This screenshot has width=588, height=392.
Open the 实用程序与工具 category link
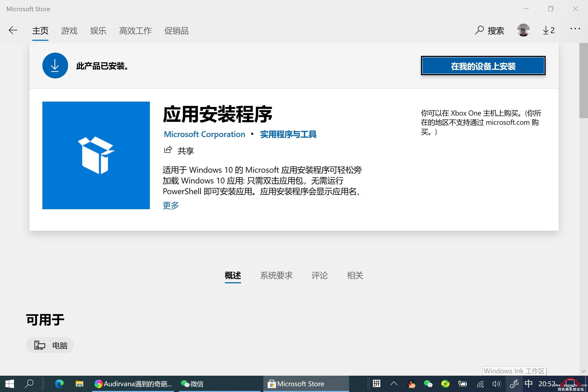pos(288,134)
